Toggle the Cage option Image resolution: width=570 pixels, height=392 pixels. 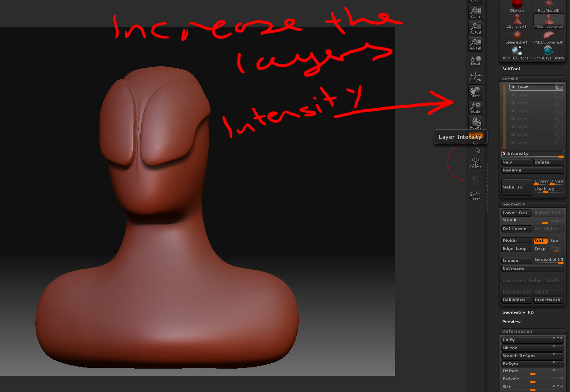pos(556,221)
